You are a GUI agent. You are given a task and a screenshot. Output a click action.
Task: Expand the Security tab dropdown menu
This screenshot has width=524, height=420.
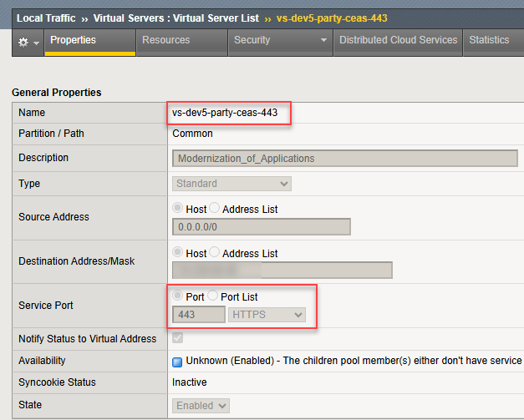tap(323, 41)
